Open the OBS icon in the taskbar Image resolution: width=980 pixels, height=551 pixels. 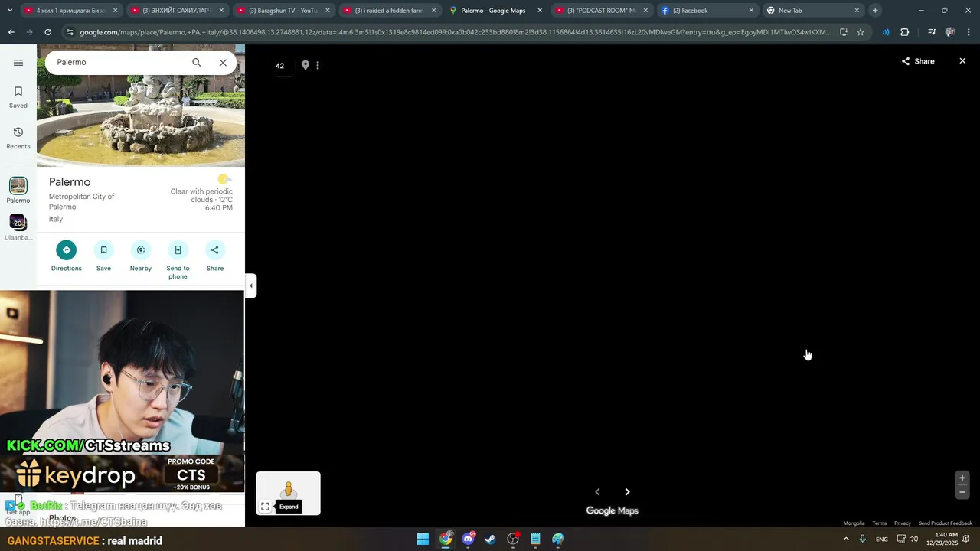pos(513,540)
